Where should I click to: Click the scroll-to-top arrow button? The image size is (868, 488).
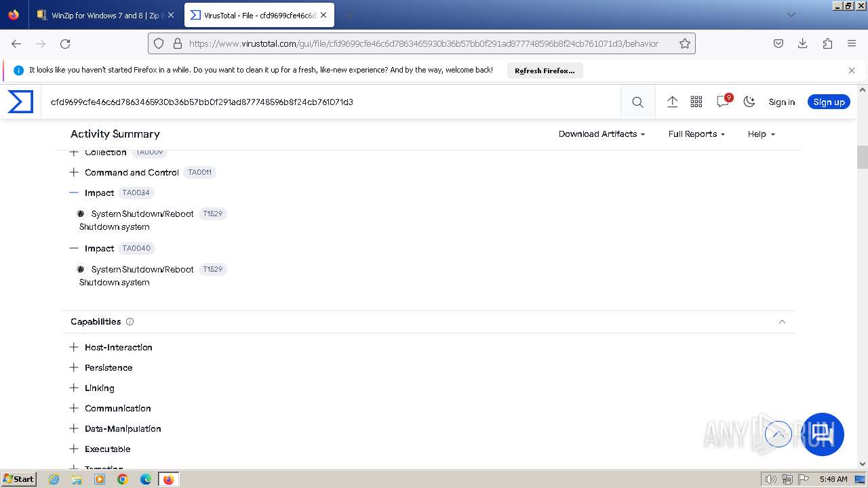tap(778, 434)
